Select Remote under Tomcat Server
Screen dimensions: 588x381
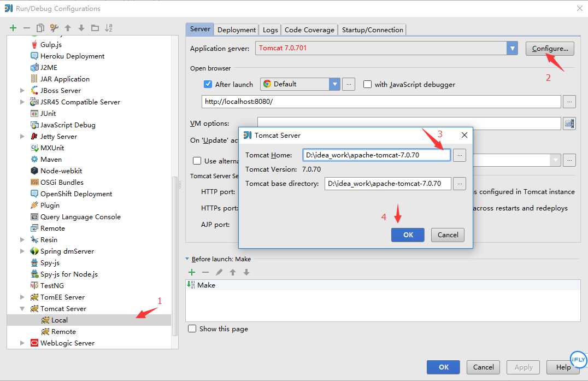pos(63,331)
